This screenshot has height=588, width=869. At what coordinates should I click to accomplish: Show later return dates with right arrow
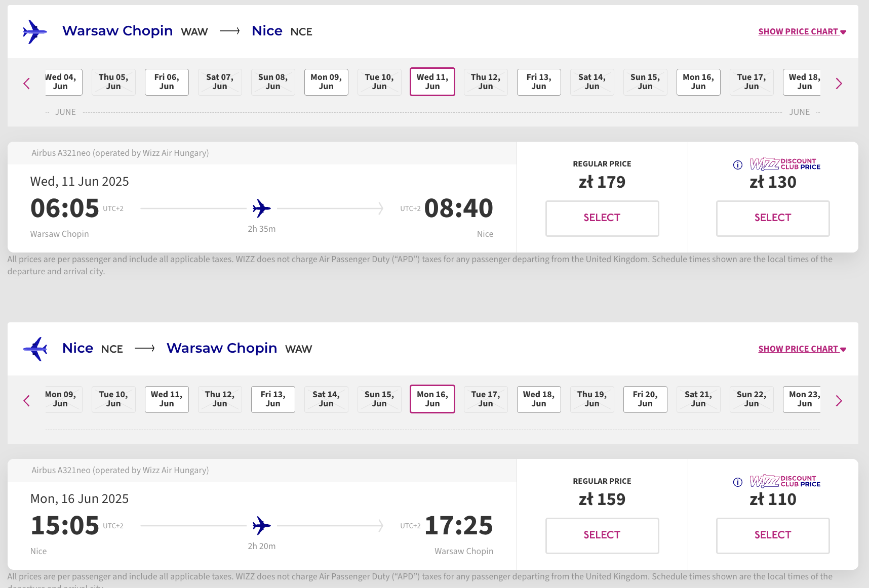click(839, 401)
